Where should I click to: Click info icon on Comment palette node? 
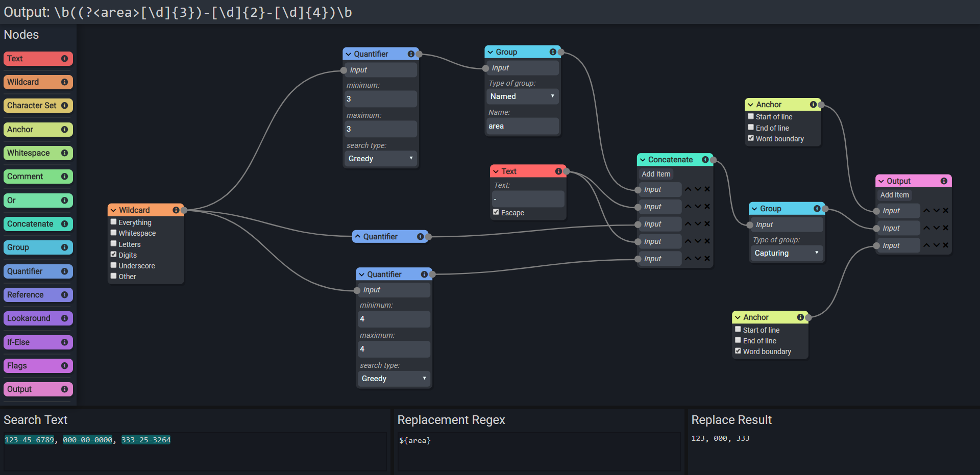coord(64,177)
